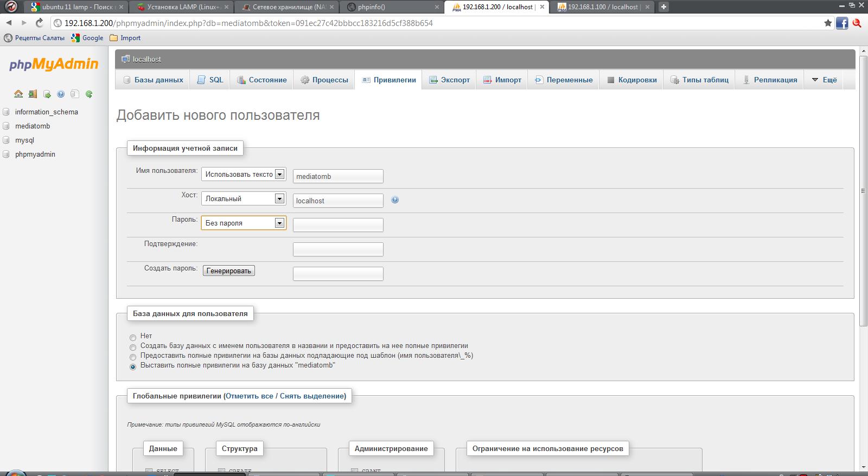Open the SQL documentation pages icon in sidebar
Viewport: 868px width, 476px height.
75,94
